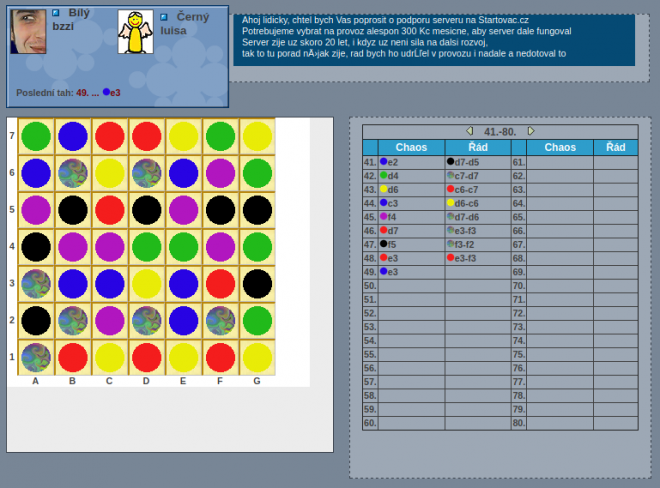This screenshot has width=660, height=488.
Task: Select wild swirl piece at D6
Action: coord(146,173)
